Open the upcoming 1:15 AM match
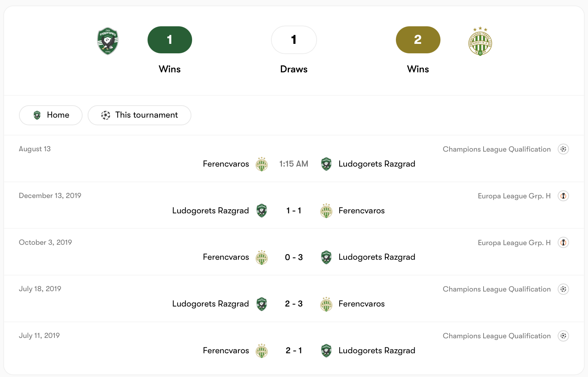 [294, 164]
